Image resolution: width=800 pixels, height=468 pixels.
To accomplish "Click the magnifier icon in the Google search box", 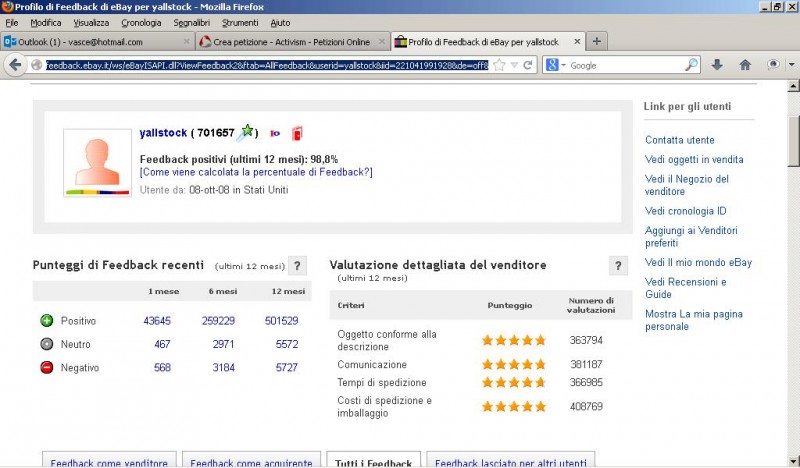I will 691,65.
